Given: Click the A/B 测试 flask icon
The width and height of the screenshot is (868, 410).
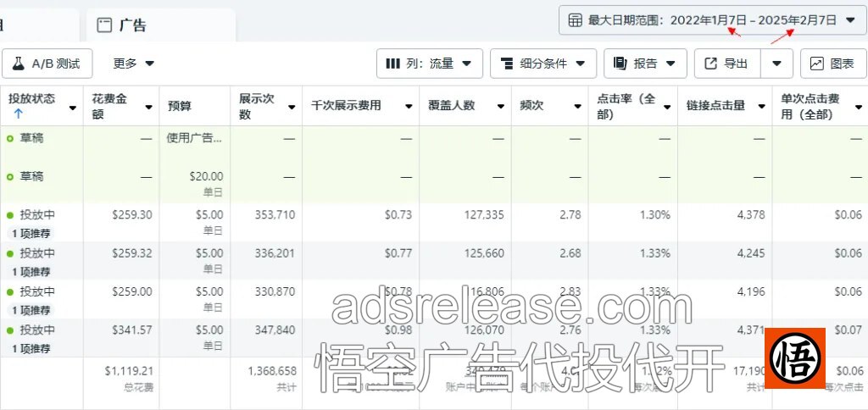Looking at the screenshot, I should coord(19,64).
